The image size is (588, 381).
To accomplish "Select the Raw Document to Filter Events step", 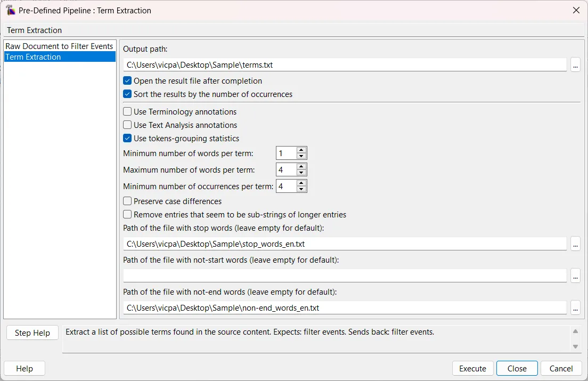I will (x=59, y=46).
